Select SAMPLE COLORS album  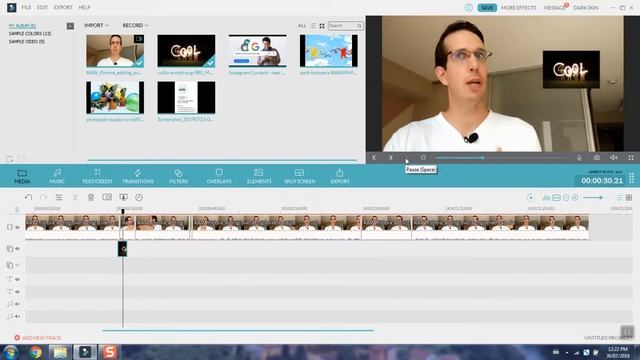point(30,34)
